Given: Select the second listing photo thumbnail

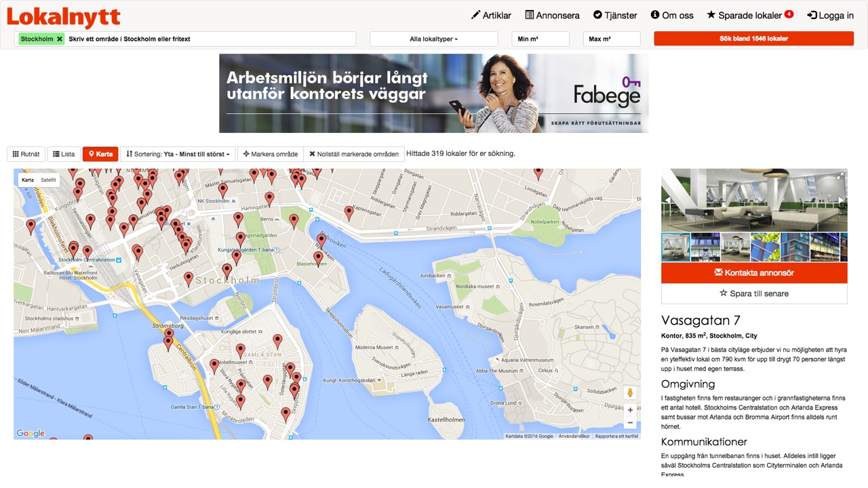Looking at the screenshot, I should (705, 247).
